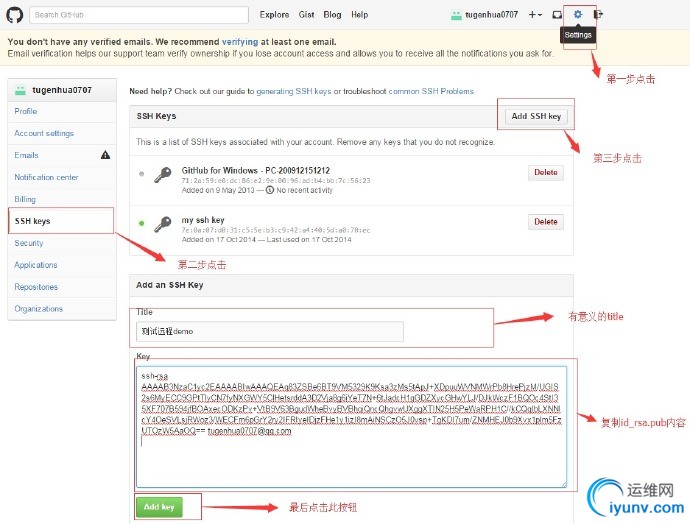Open Security settings
Screen dimensions: 690x524
(62, 243)
